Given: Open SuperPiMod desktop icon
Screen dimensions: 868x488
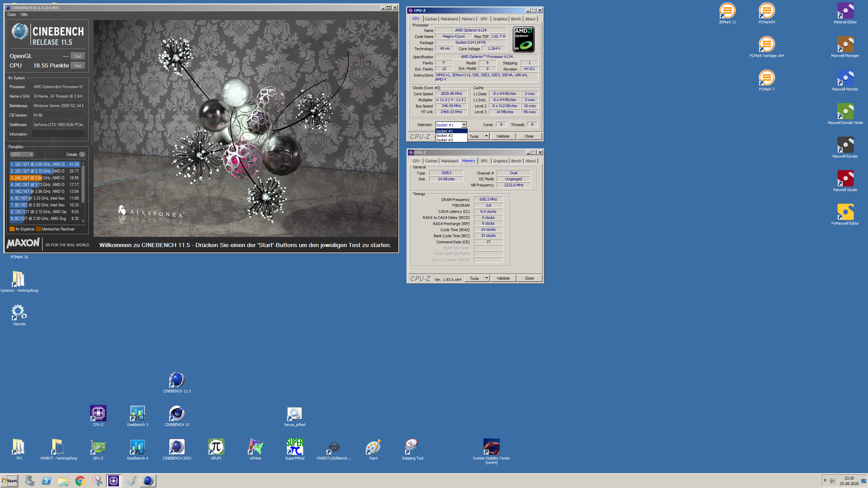Looking at the screenshot, I should pyautogui.click(x=295, y=450).
